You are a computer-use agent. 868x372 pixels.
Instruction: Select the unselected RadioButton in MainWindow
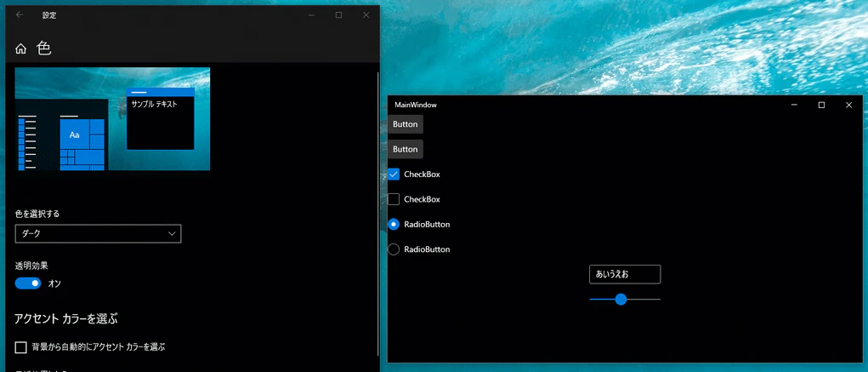tap(394, 249)
